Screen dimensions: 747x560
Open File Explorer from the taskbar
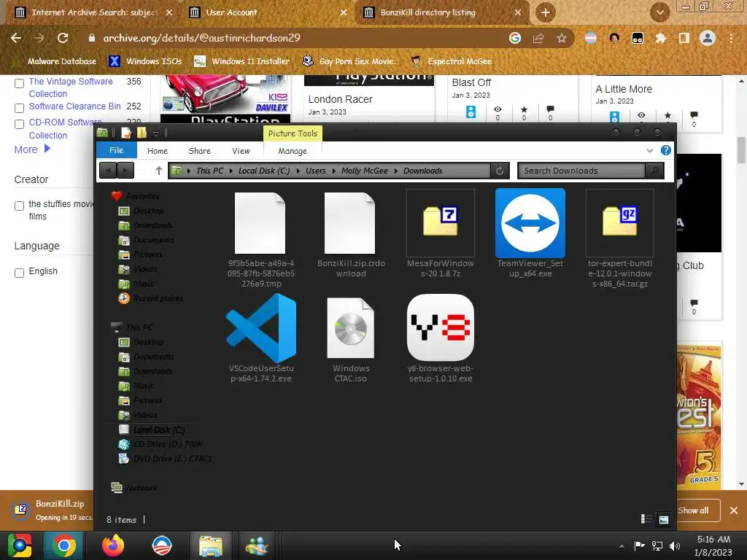(x=211, y=545)
